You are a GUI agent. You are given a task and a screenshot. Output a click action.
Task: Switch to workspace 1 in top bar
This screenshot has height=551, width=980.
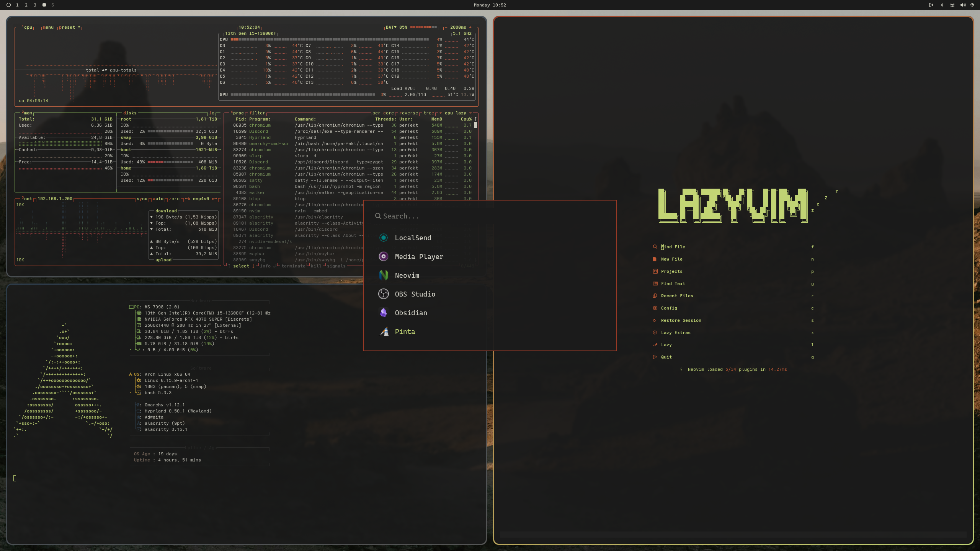coord(17,5)
